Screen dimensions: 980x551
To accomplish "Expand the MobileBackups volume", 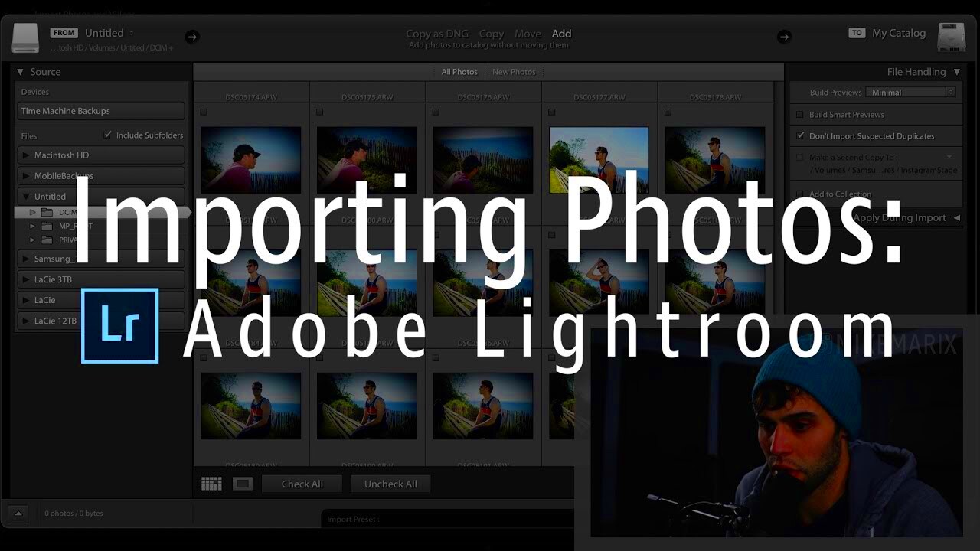I will coord(26,176).
